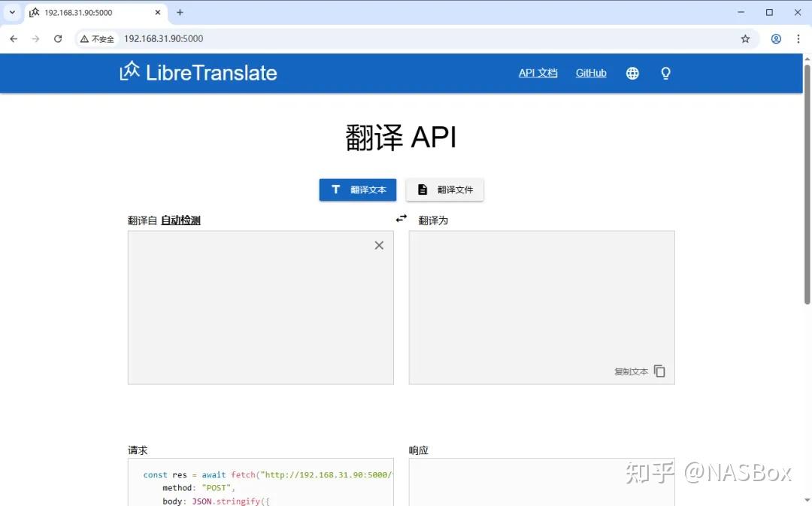
Task: Open the language selector globe icon
Action: (x=632, y=73)
